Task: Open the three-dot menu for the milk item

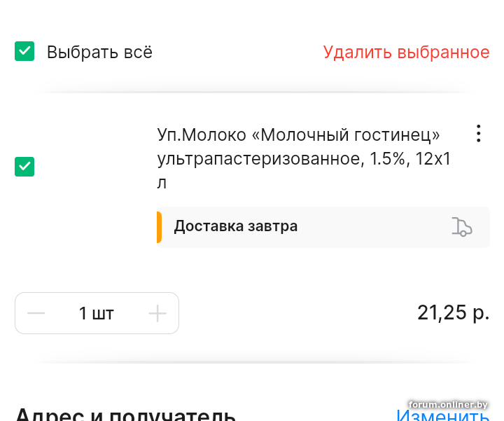Action: pos(478,134)
